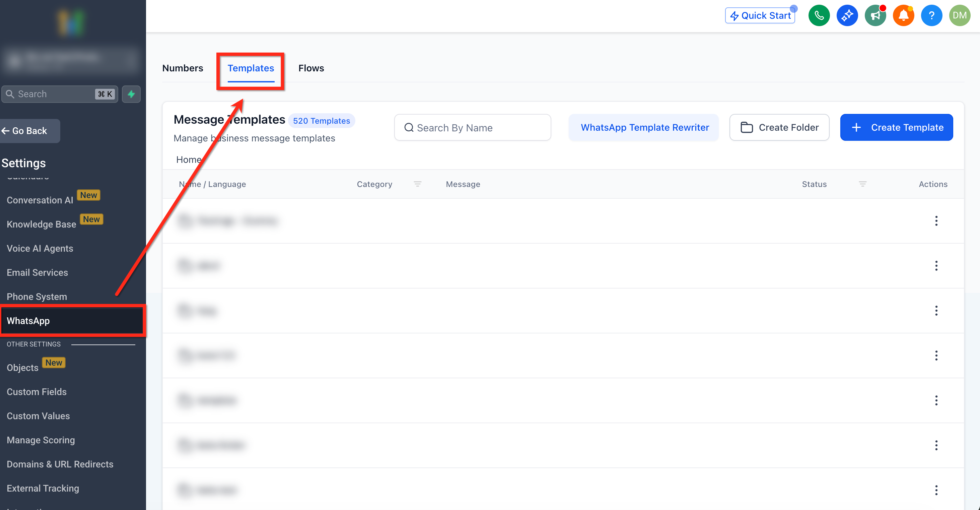Open Status column filter
This screenshot has height=510, width=980.
(x=862, y=184)
